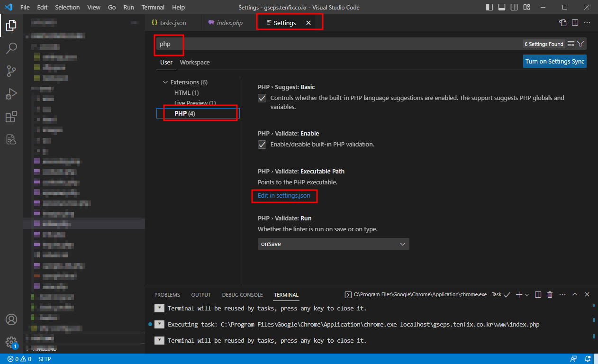The height and width of the screenshot is (364, 598).
Task: Click feedback icon in status bar
Action: (574, 359)
